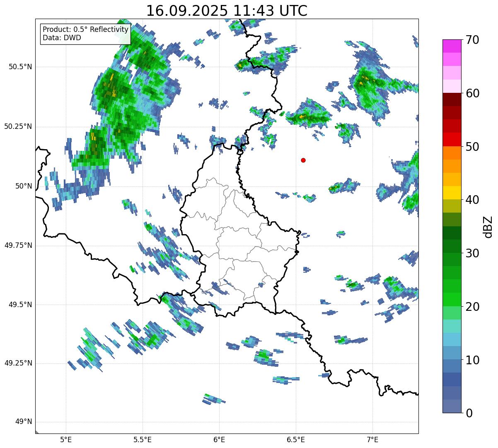The width and height of the screenshot is (498, 448).
Task: Click the colorbar tick label "50"
Action: [x=472, y=147]
